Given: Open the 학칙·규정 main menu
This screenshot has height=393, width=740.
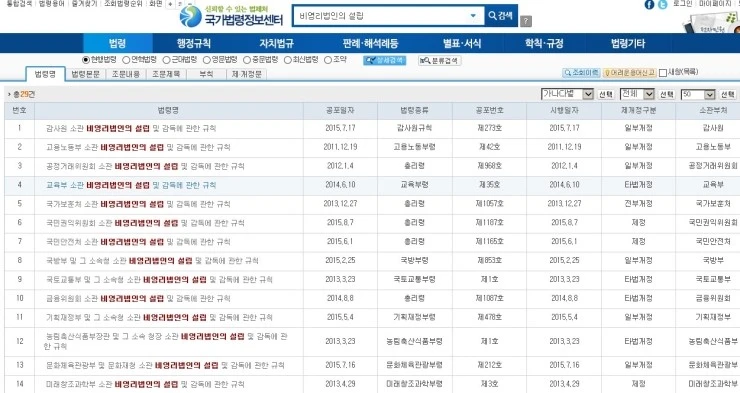Looking at the screenshot, I should [x=544, y=43].
